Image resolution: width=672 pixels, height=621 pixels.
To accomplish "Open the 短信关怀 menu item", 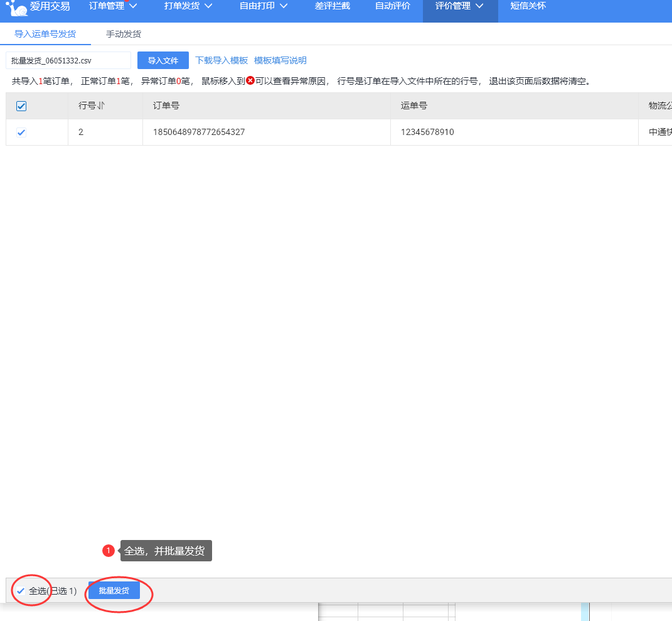I will (528, 6).
